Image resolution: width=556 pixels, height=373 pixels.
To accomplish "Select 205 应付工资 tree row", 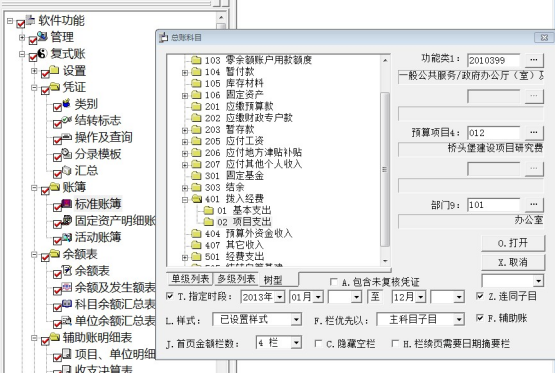I will pyautogui.click(x=234, y=141).
